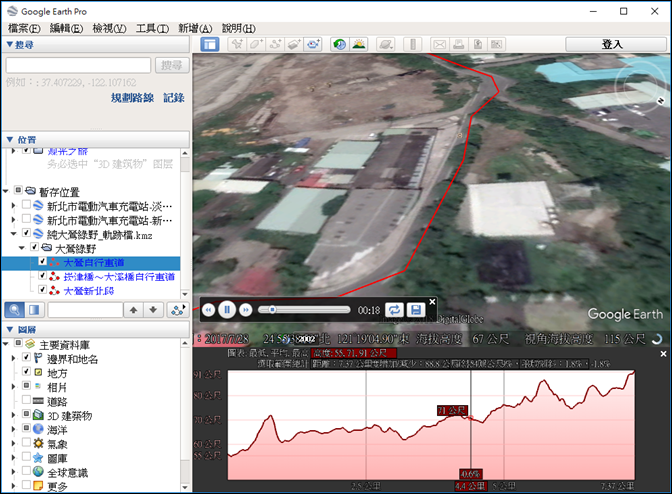
Task: Expand 海洋 layer node
Action: point(14,429)
